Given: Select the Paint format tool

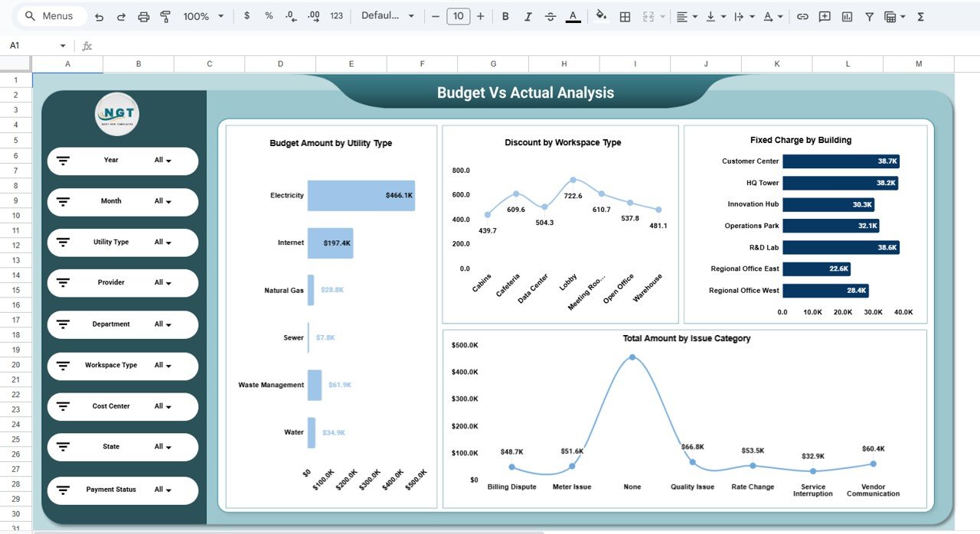Looking at the screenshot, I should point(165,15).
